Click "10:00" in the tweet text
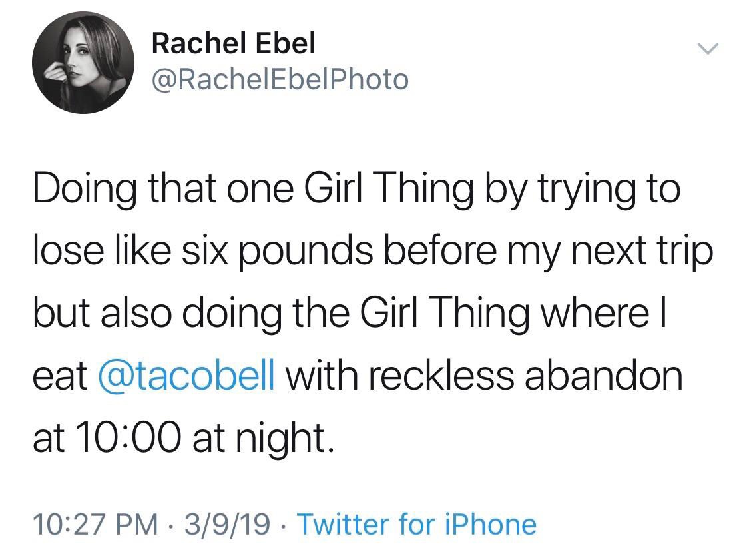The image size is (749, 560). [x=127, y=437]
